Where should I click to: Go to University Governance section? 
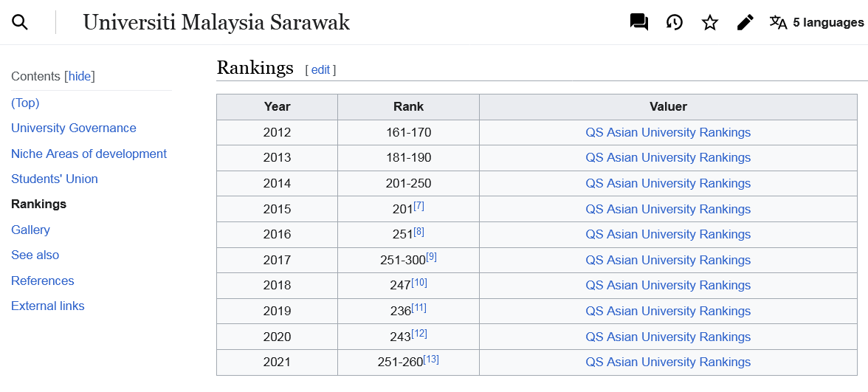[74, 128]
